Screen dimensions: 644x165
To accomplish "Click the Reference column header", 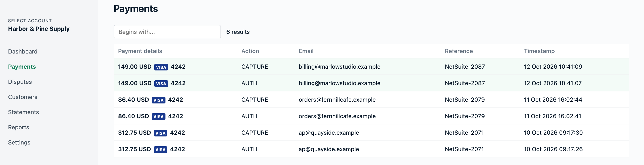I will 459,51.
